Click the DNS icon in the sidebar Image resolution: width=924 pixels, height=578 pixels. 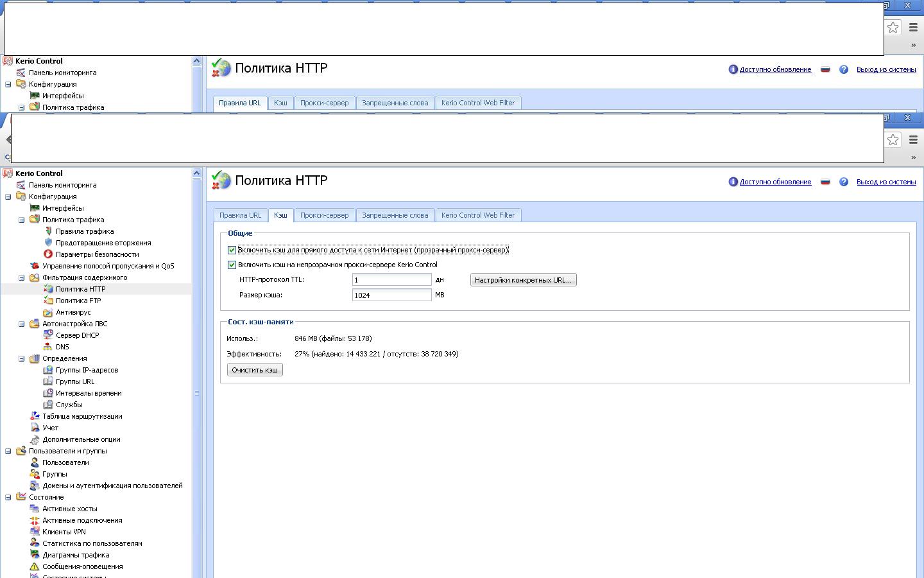click(x=48, y=347)
